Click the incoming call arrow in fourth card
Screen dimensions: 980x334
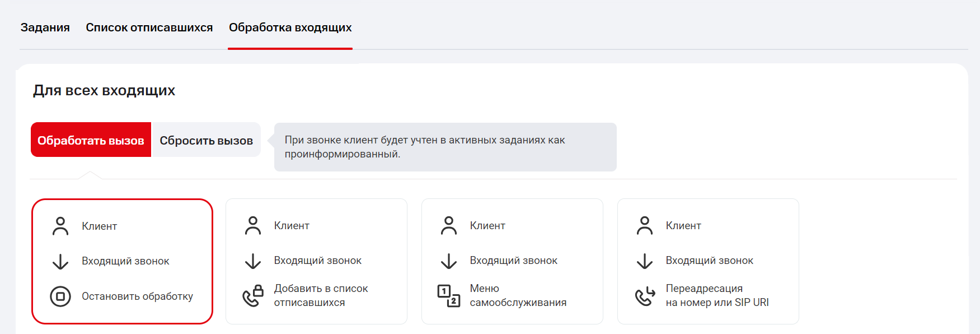pos(645,261)
